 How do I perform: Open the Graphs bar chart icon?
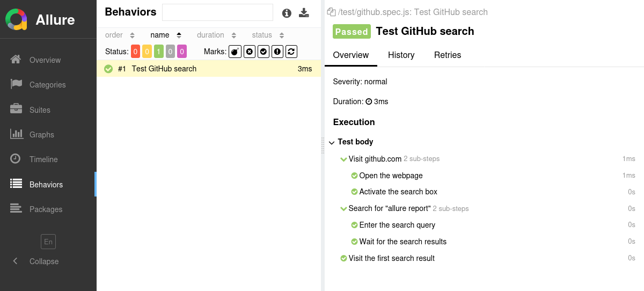pyautogui.click(x=16, y=134)
